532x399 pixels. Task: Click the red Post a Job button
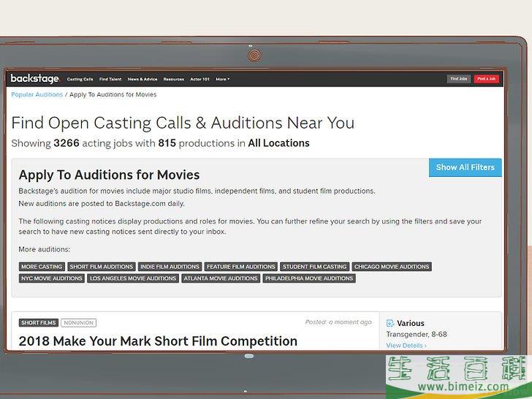(486, 79)
